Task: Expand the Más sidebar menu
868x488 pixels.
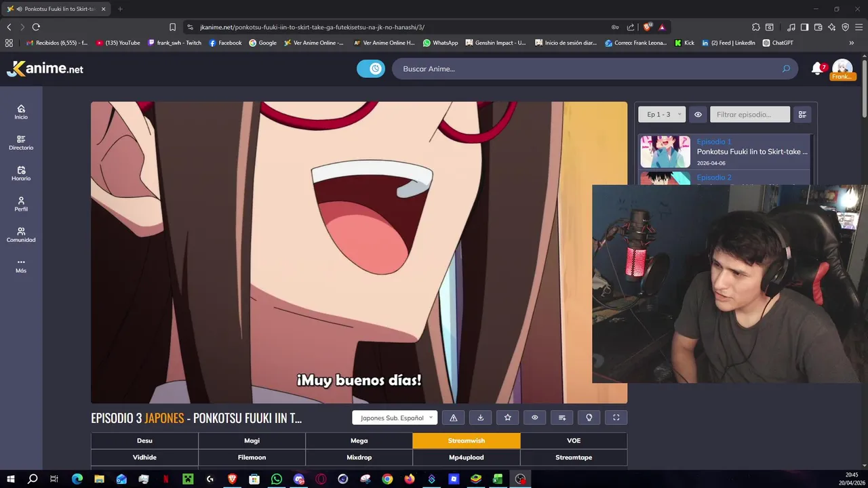Action: coord(21,266)
